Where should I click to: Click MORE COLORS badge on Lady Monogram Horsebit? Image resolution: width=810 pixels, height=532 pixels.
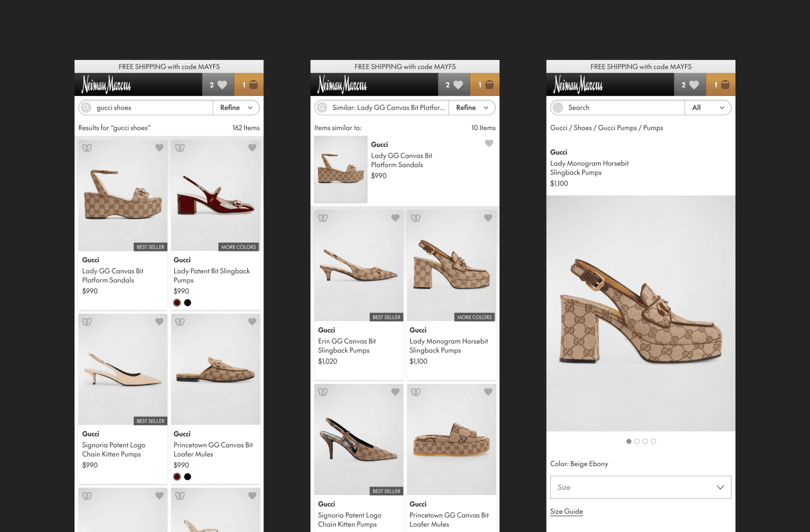[x=474, y=317]
